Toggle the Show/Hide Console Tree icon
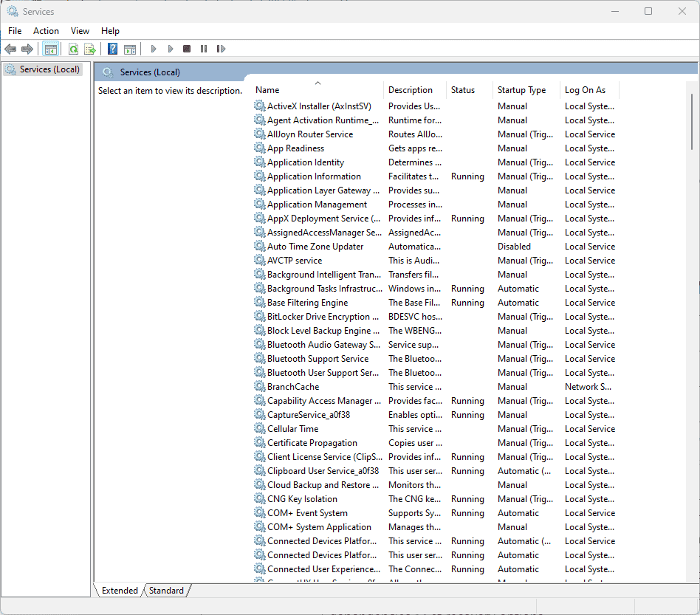The width and height of the screenshot is (700, 615). (50, 49)
